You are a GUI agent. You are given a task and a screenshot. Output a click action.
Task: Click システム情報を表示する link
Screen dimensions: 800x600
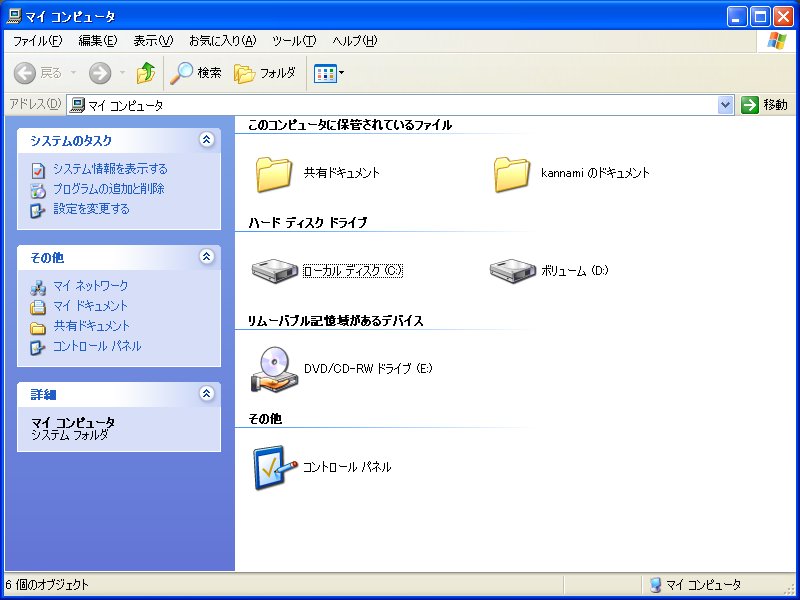pyautogui.click(x=110, y=169)
